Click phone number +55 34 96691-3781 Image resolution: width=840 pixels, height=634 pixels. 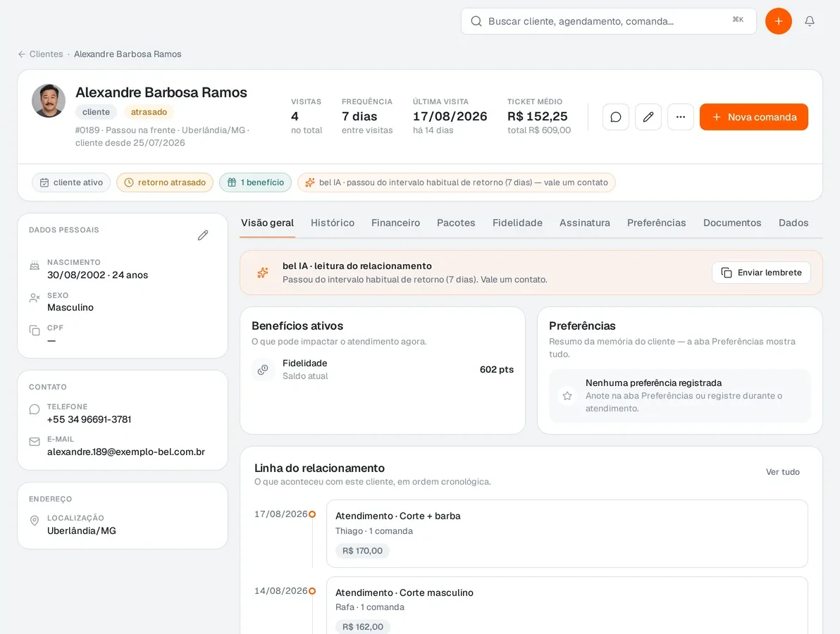pyautogui.click(x=89, y=419)
